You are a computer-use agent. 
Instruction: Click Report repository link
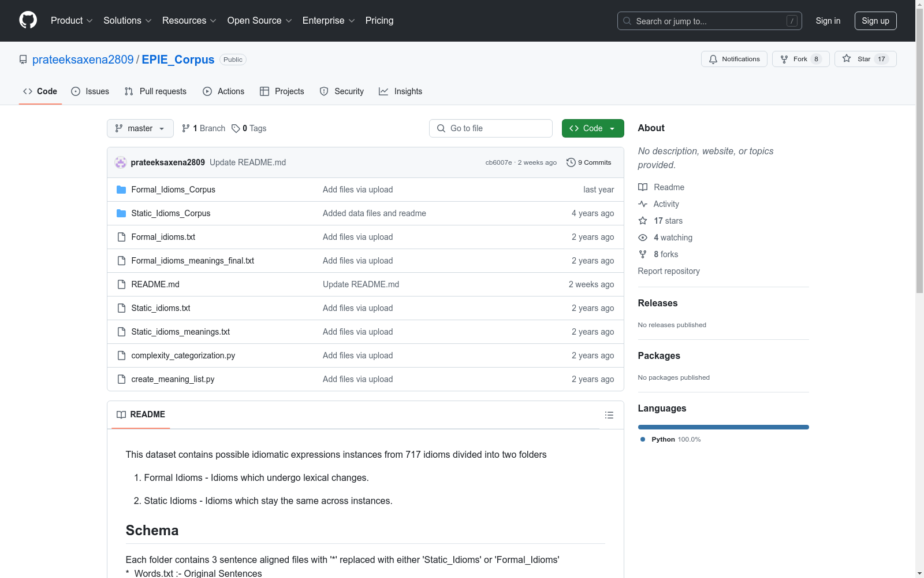click(x=669, y=271)
